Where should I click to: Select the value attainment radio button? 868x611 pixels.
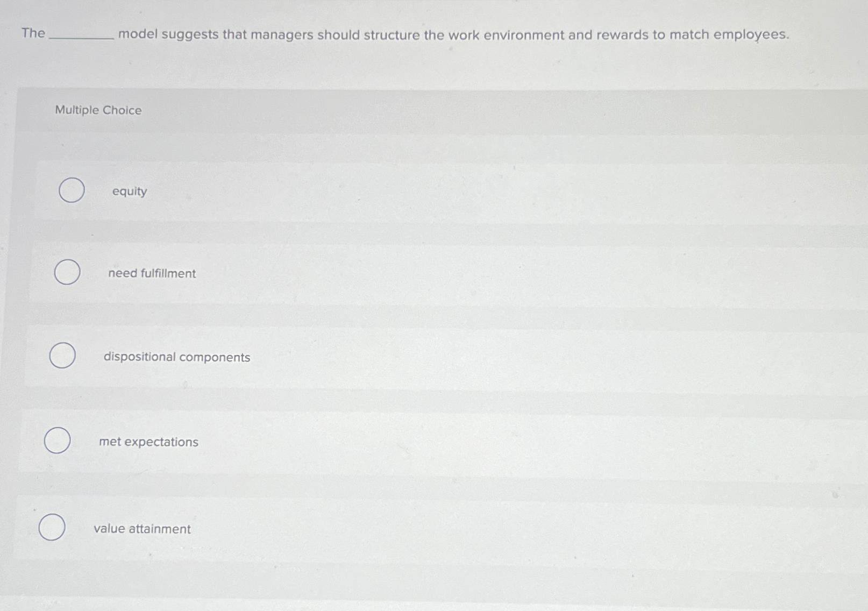(51, 528)
